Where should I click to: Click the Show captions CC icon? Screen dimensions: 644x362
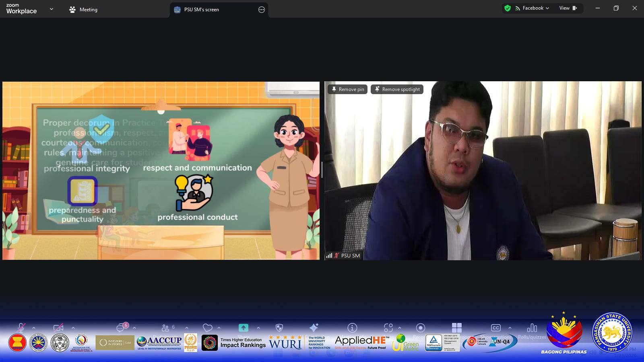point(495,328)
